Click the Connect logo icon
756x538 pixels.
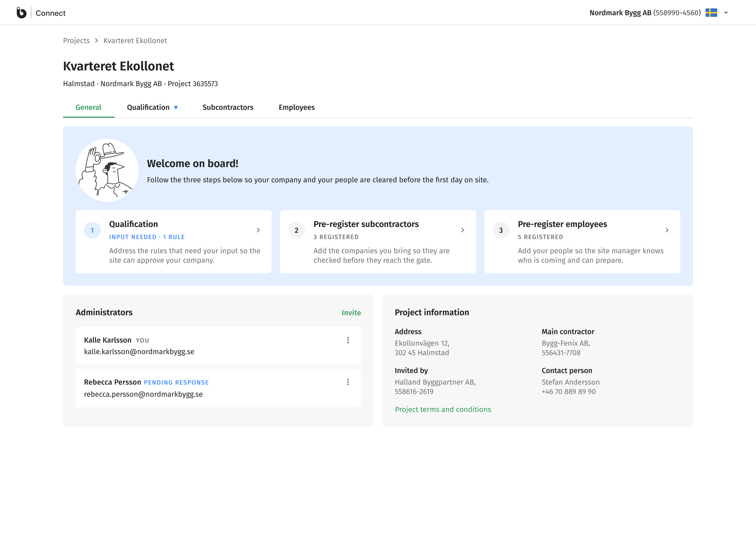coord(22,13)
